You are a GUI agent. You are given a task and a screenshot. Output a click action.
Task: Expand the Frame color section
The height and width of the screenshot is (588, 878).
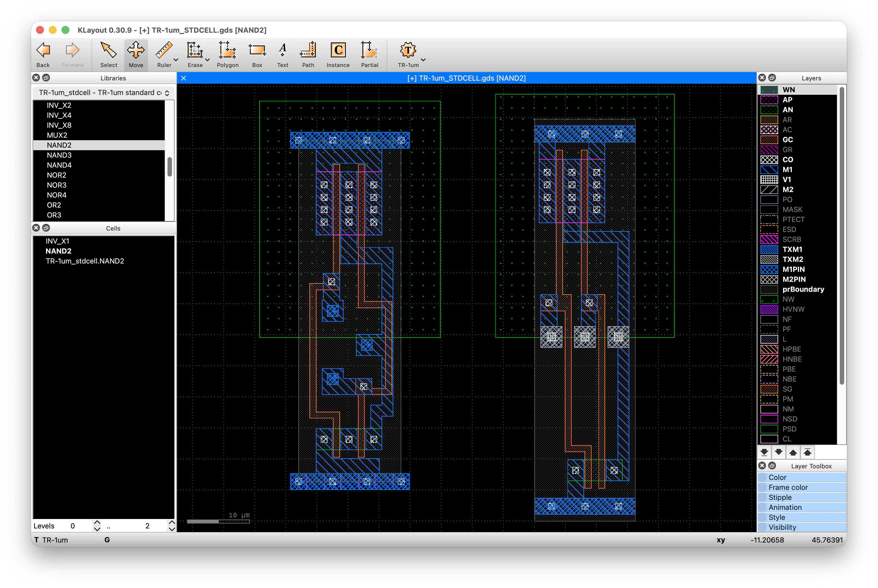point(802,487)
